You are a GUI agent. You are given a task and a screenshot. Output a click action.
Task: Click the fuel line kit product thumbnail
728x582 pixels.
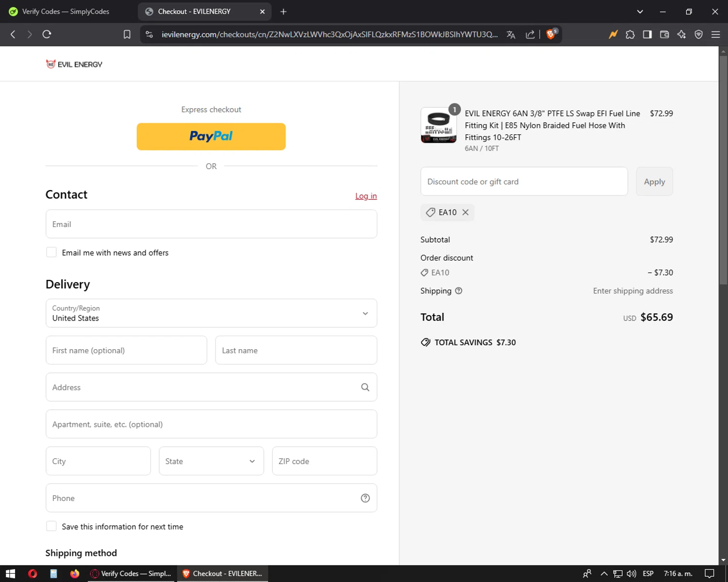coord(439,125)
